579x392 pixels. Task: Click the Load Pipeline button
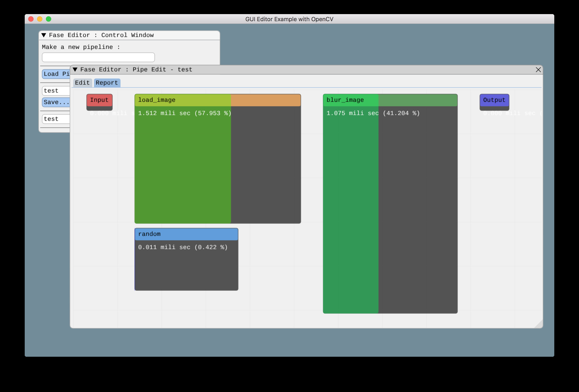[x=56, y=74]
